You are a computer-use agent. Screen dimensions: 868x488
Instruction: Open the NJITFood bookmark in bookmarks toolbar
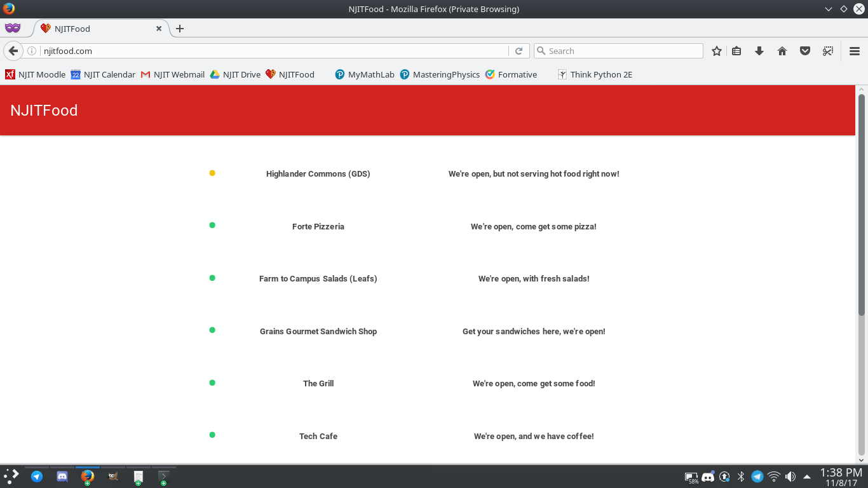pos(290,74)
